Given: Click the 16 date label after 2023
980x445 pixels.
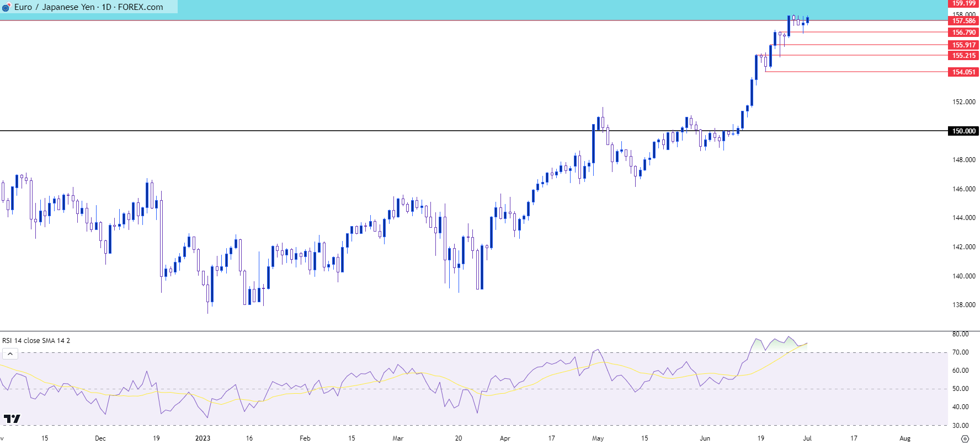Looking at the screenshot, I should click(249, 438).
